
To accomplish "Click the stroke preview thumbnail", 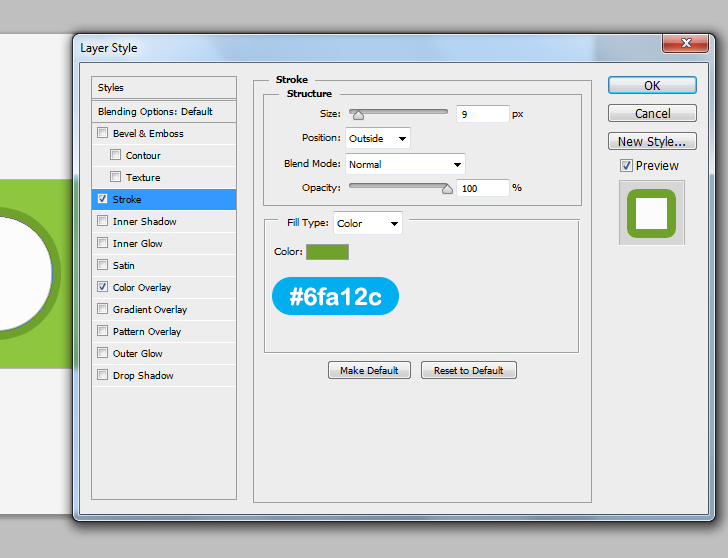I will 652,213.
